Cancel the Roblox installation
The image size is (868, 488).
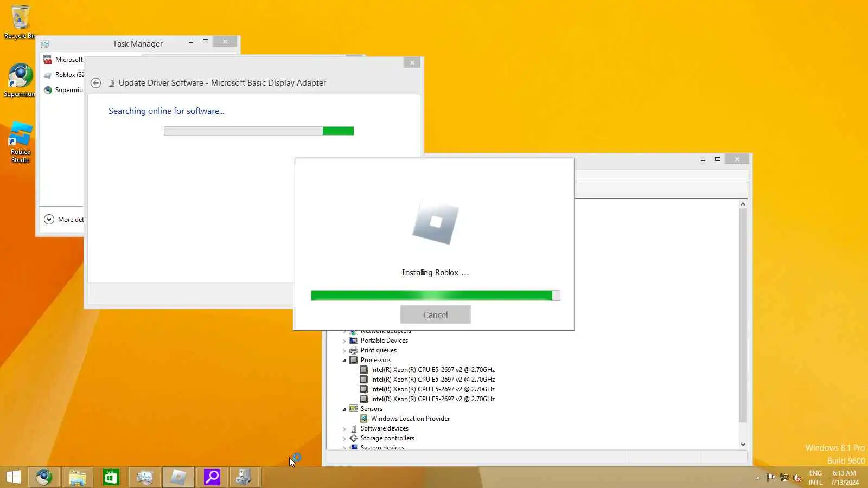[x=436, y=315]
